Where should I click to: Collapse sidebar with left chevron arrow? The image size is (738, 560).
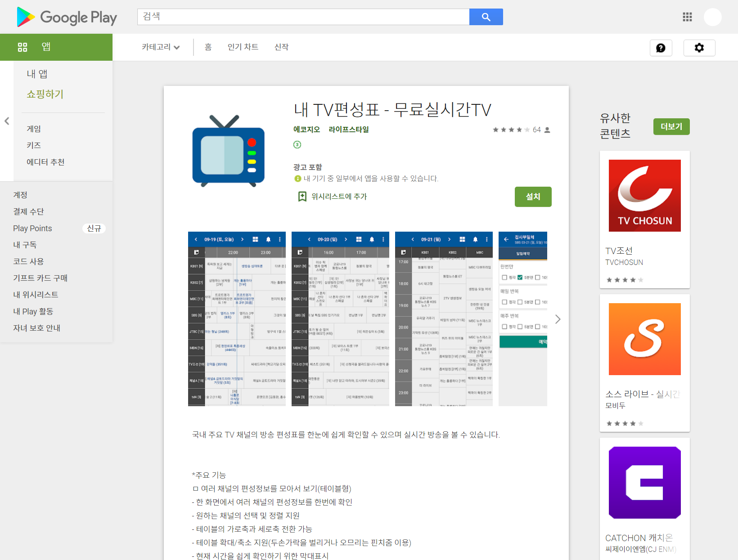[7, 121]
